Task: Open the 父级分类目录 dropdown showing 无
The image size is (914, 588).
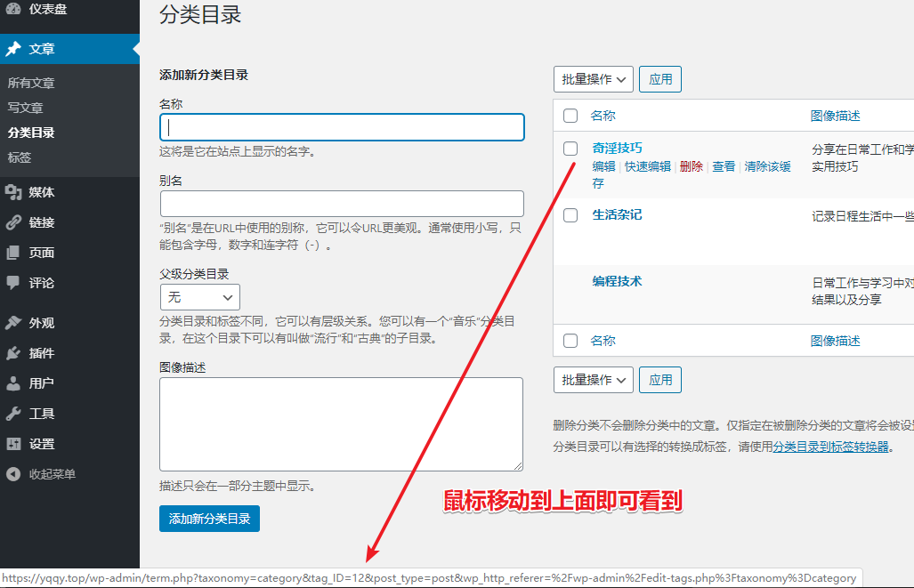Action: point(200,297)
